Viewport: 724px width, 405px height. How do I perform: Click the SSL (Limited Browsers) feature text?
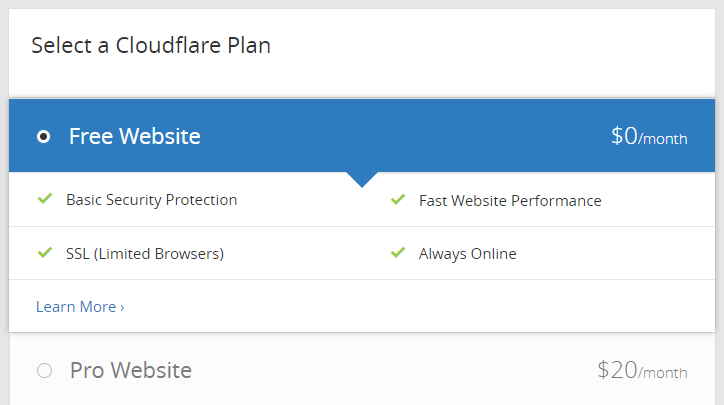pyautogui.click(x=144, y=254)
